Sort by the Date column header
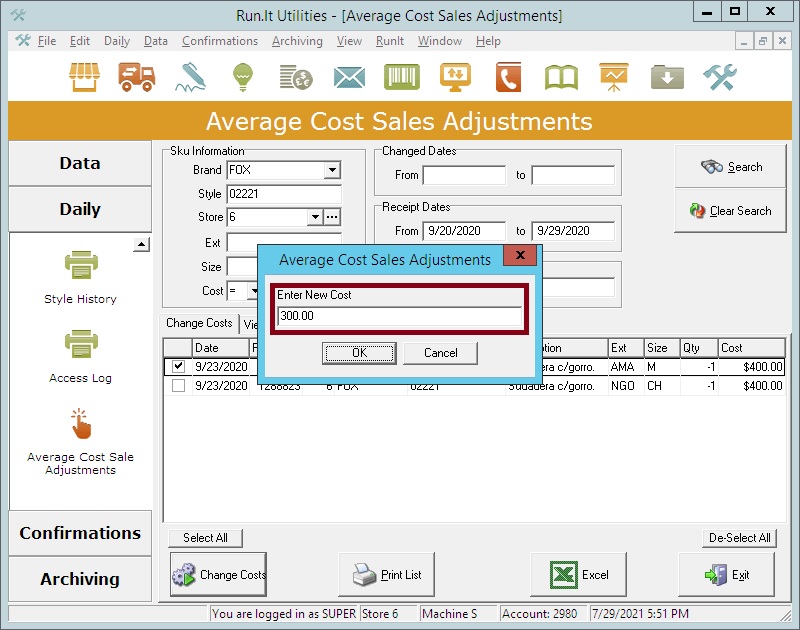This screenshot has width=800, height=630. [220, 348]
